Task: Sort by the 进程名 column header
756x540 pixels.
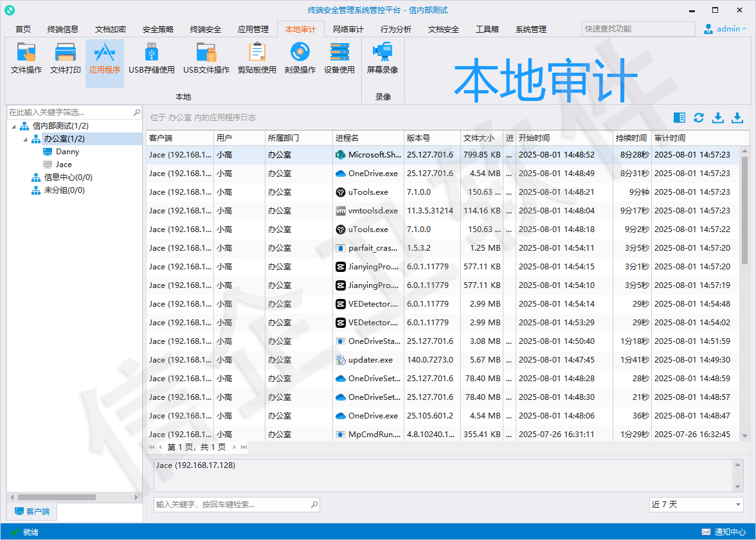Action: click(368, 138)
